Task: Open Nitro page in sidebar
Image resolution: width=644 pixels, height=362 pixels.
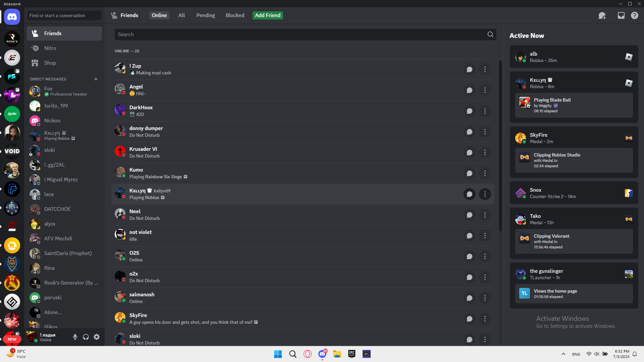Action: click(64, 48)
